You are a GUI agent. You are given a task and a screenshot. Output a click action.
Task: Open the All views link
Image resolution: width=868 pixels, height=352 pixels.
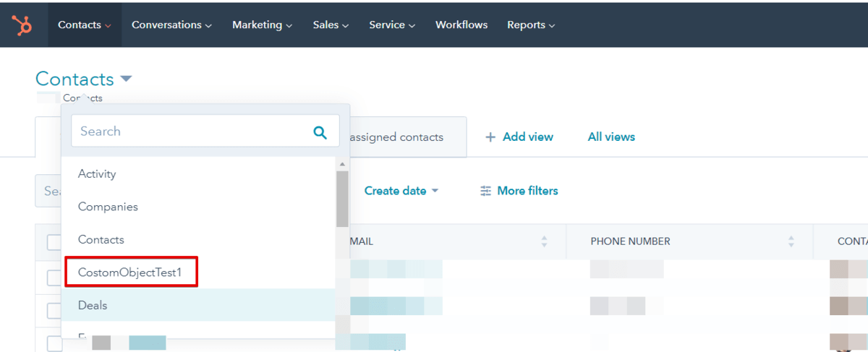611,137
